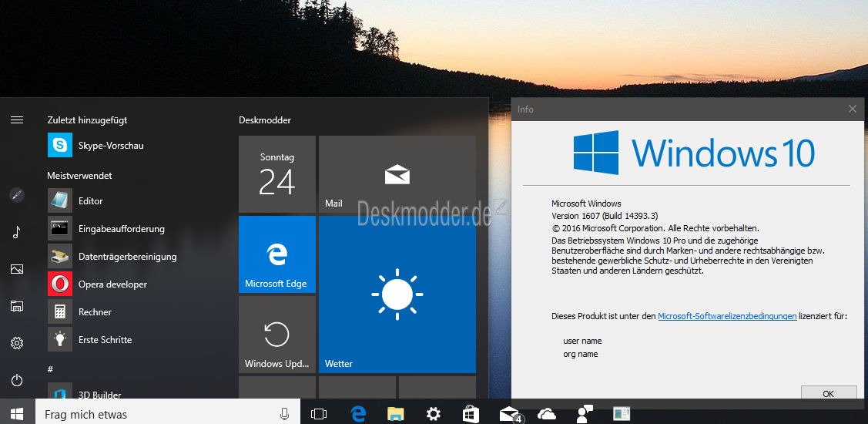Open the Windows Update tile
Screen dimensions: 868x424
coord(276,335)
